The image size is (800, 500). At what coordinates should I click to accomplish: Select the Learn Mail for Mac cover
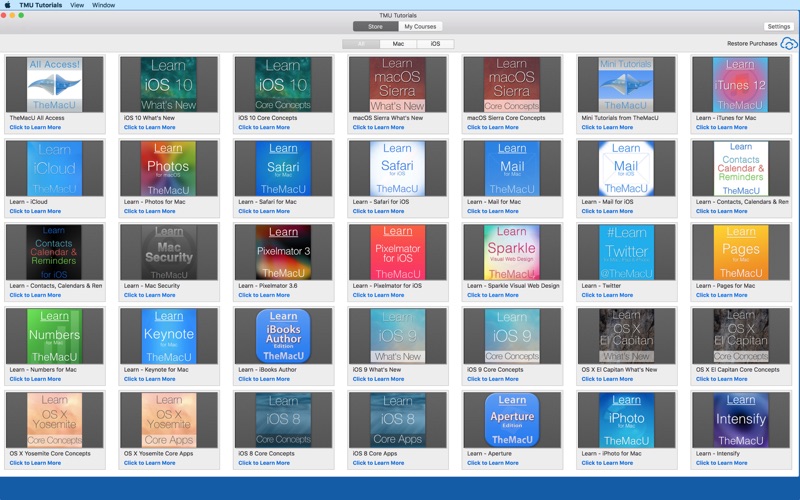tap(512, 168)
